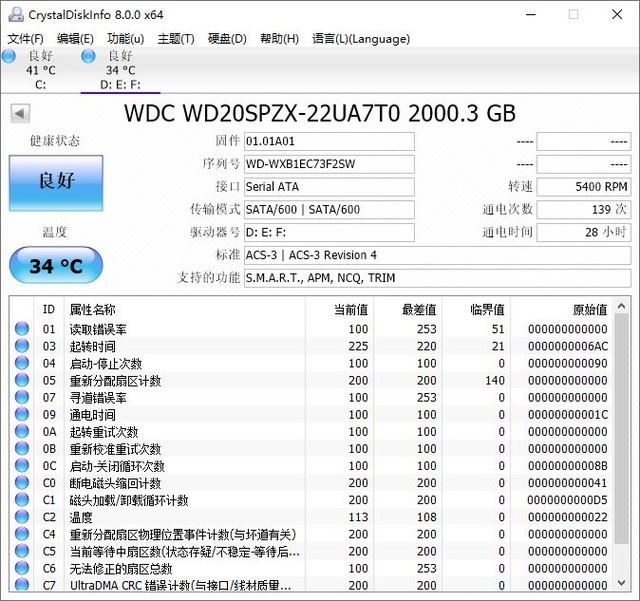Switch to the C: disk tab at 41 °C
The image size is (640, 601).
click(40, 70)
